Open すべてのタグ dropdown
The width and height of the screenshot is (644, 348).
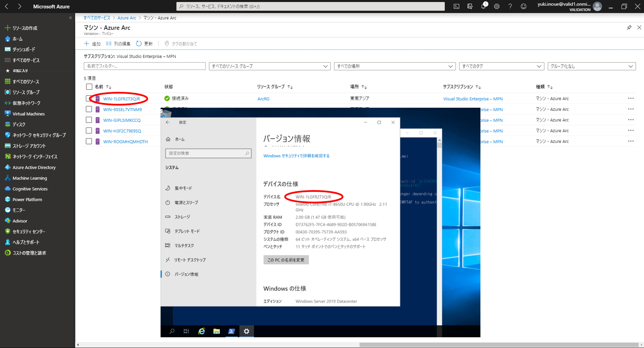[501, 66]
